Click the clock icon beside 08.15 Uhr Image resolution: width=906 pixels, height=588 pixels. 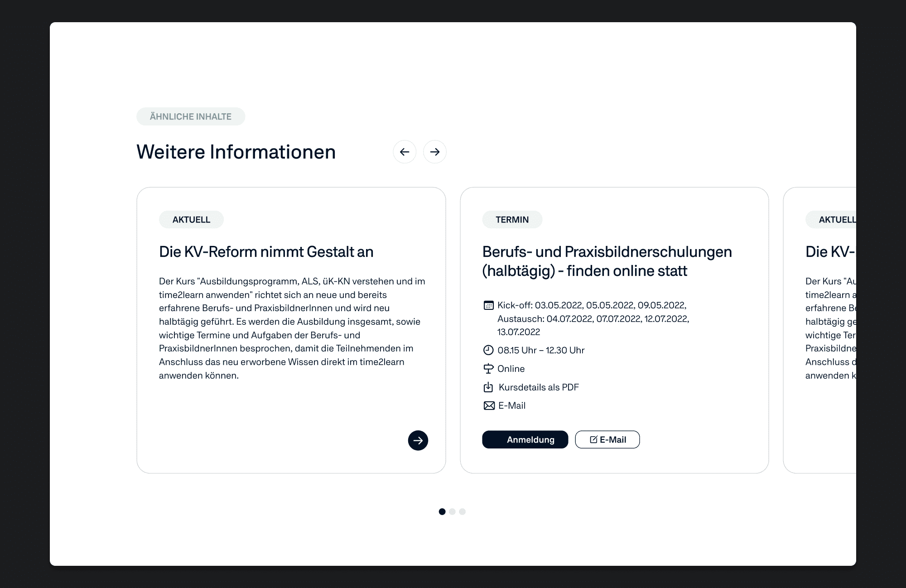[x=488, y=350]
